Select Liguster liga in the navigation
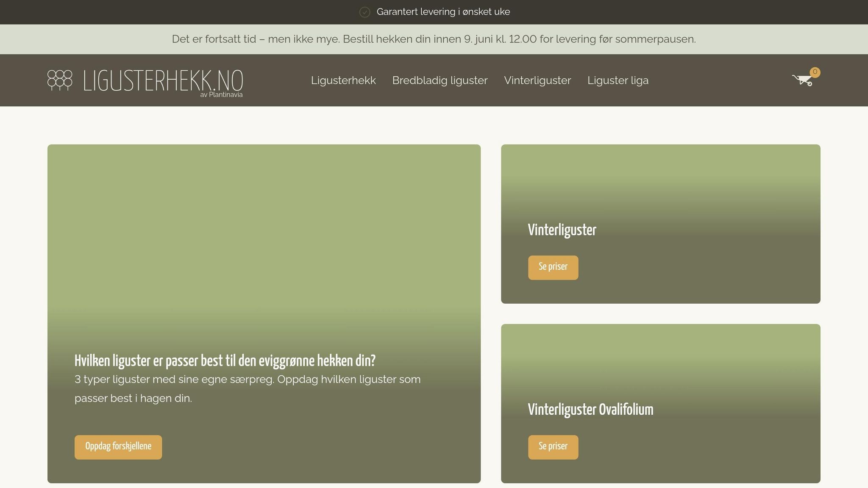 (x=618, y=80)
